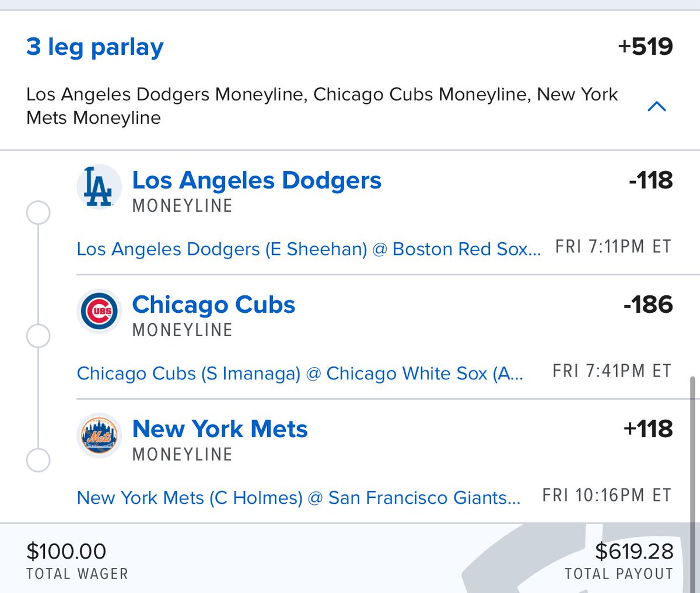Click the Los Angeles Dodgers team logo
This screenshot has height=593, width=700.
[99, 187]
